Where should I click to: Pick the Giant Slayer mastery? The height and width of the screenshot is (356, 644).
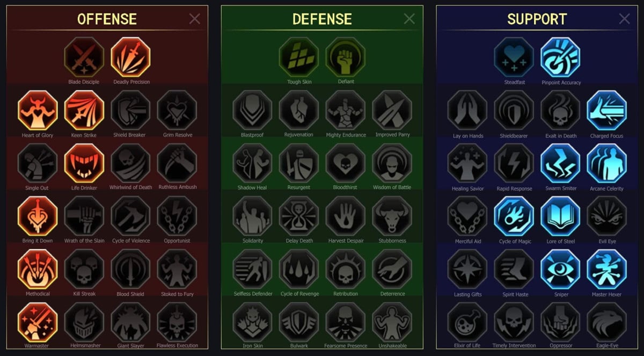tap(130, 322)
